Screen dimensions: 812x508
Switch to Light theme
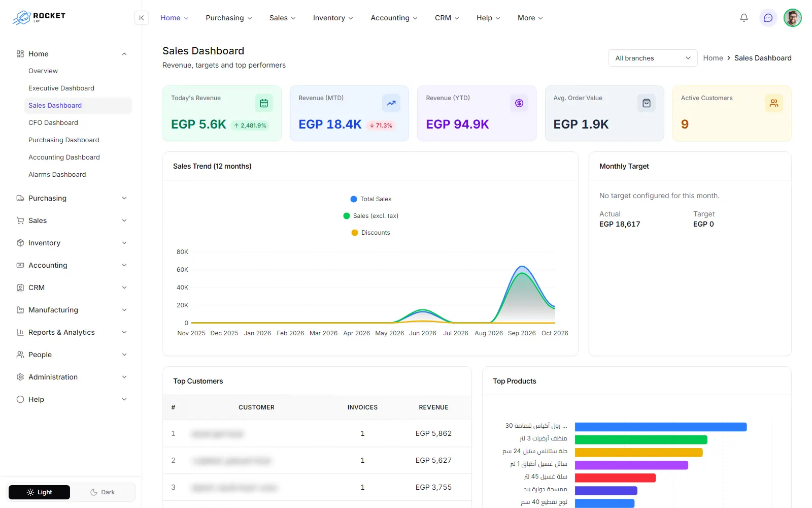pos(40,492)
